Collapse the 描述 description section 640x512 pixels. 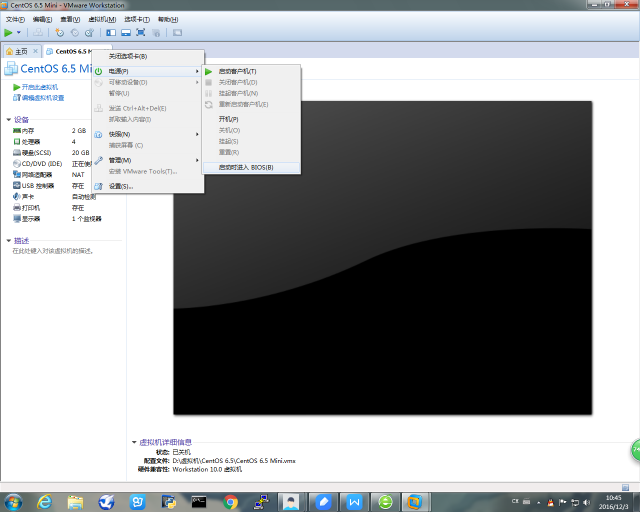[x=9, y=240]
